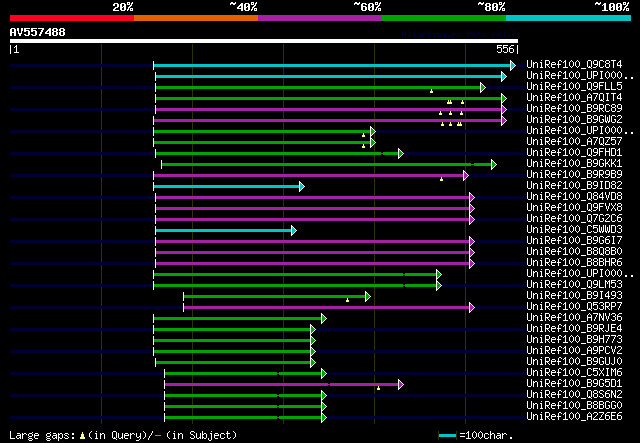The width and height of the screenshot is (640, 443).
Task: Select label UniRef100_C5WWD3
Action: tap(574, 230)
